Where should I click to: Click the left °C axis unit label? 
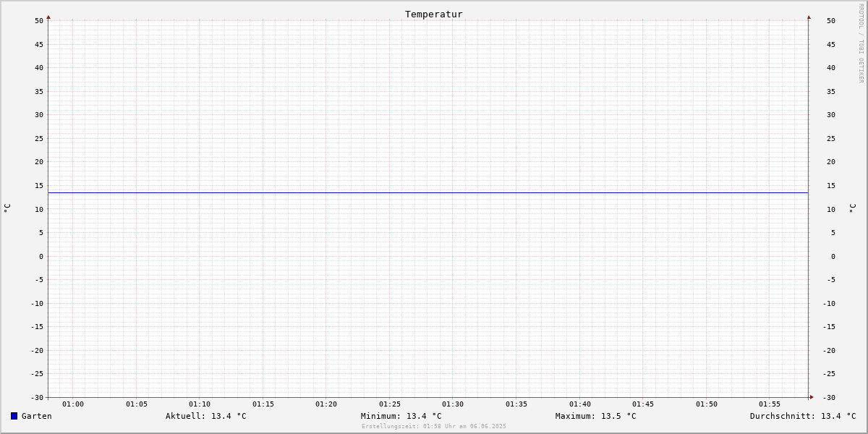click(7, 208)
